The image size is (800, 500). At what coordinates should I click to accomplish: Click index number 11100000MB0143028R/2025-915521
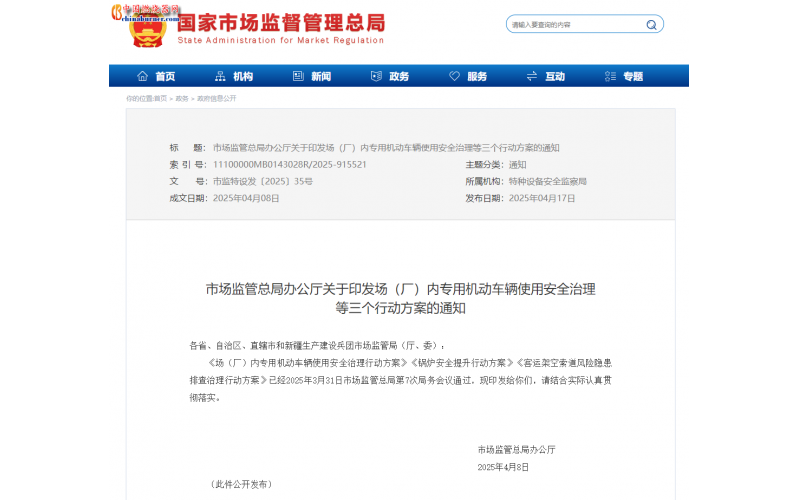(x=290, y=165)
